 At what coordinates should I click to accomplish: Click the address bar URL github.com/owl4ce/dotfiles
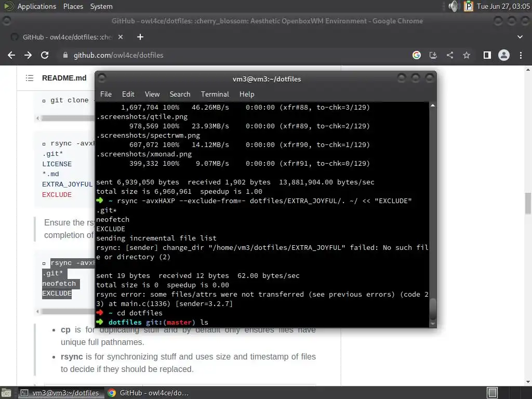118,55
